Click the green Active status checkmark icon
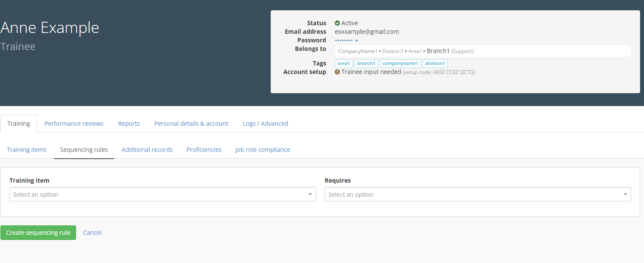 (337, 23)
